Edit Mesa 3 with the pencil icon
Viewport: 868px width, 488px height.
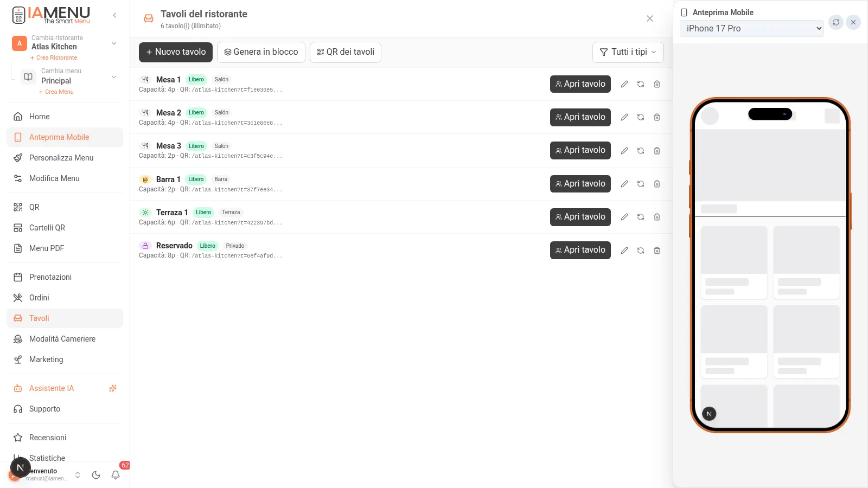tap(624, 151)
